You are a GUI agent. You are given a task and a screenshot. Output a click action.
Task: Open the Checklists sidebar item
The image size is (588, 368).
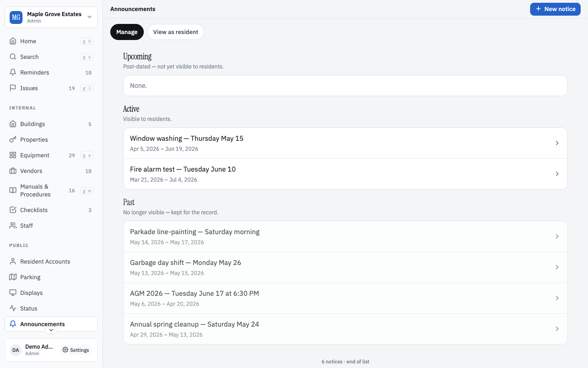[51, 210]
